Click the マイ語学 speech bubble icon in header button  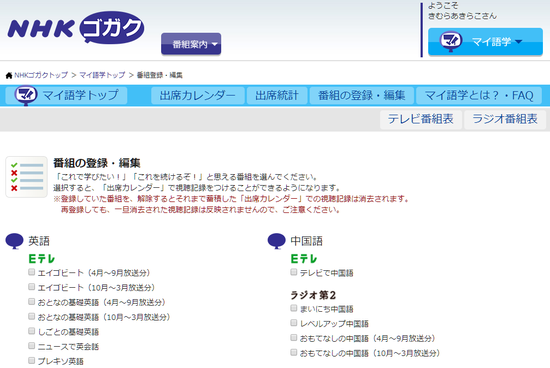click(451, 42)
